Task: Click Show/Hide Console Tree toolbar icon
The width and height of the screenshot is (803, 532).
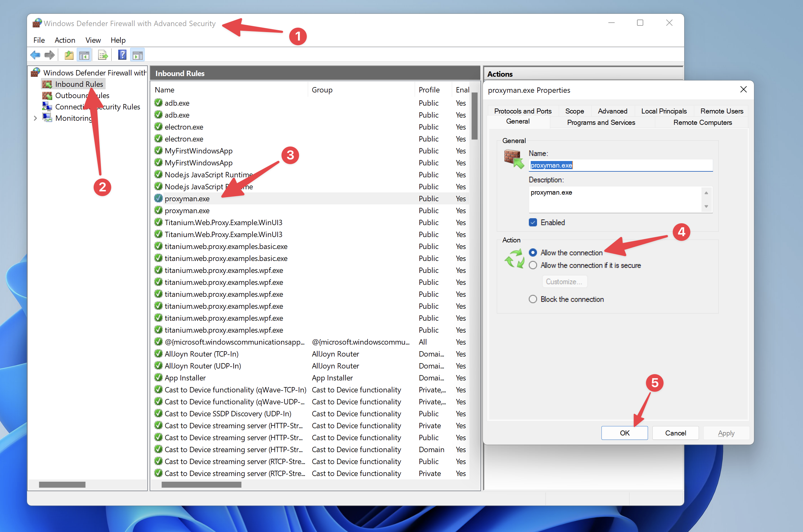Action: pyautogui.click(x=84, y=55)
